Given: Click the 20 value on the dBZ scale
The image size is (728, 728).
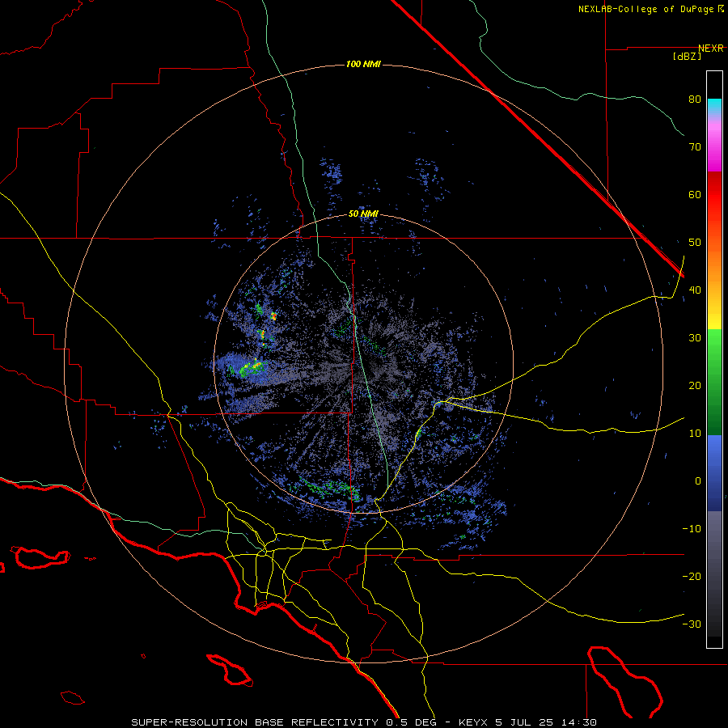Looking at the screenshot, I should click(695, 387).
